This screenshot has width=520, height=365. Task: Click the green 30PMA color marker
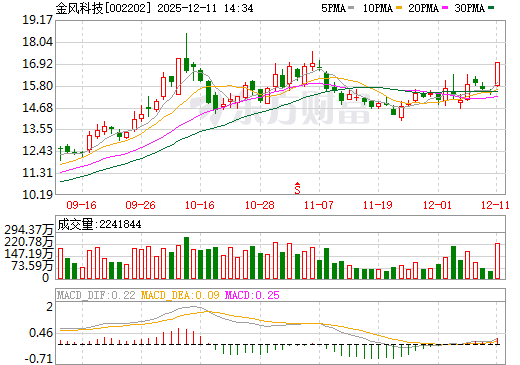(x=491, y=8)
